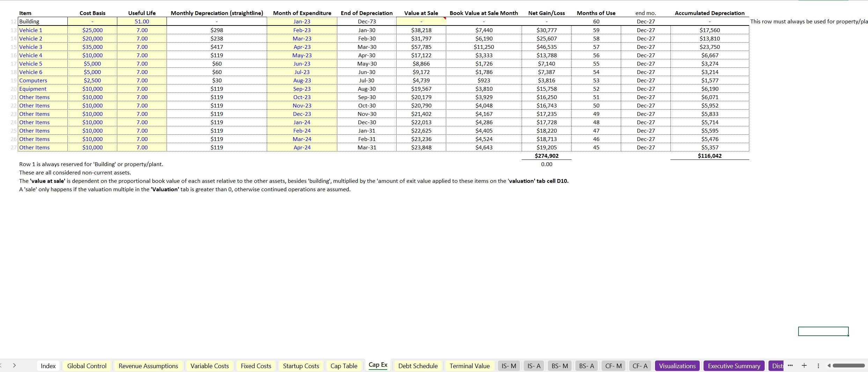Select Computers cost basis $2,500
Viewport: 868px width, 372px height.
coord(93,80)
